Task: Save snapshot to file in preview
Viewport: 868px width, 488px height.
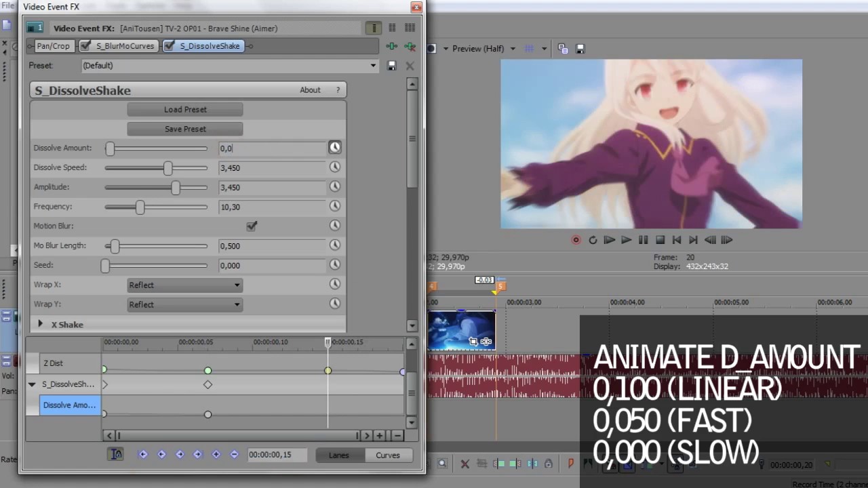Action: (x=580, y=49)
